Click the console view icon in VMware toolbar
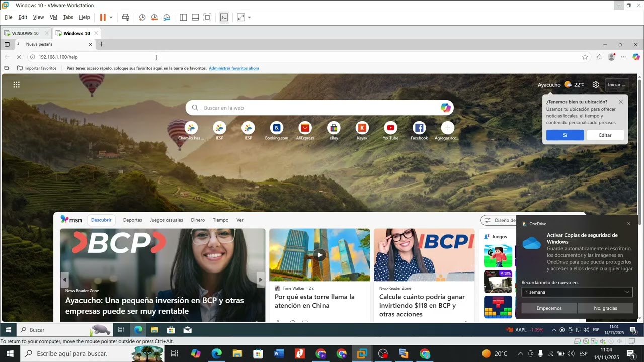The image size is (644, 362). tap(224, 17)
